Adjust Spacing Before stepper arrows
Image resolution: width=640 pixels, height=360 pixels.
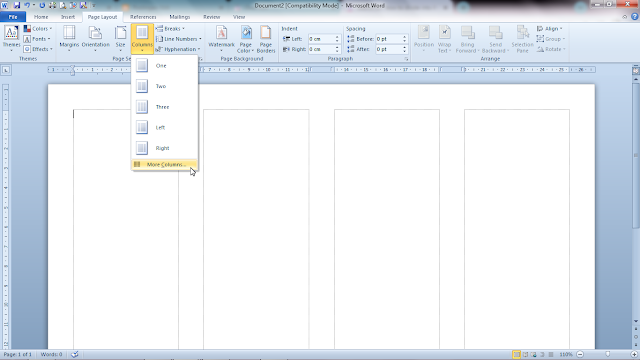404,39
